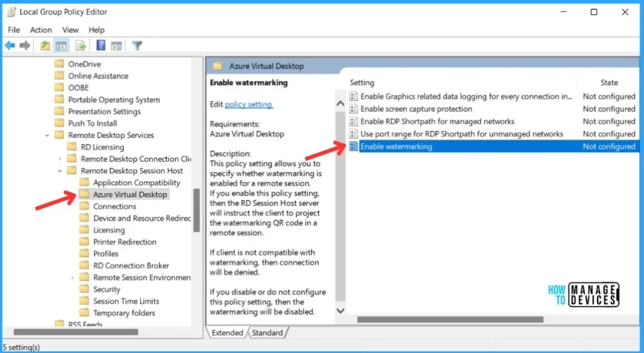Toggle Show/Hide action pane icon
Image resolution: width=644 pixels, height=353 pixels.
pyautogui.click(x=116, y=45)
